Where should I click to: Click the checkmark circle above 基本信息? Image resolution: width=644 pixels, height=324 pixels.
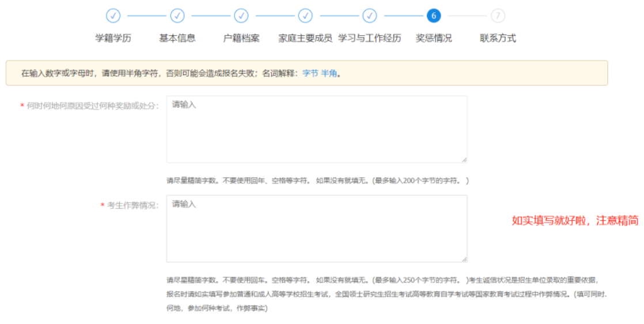(x=177, y=16)
